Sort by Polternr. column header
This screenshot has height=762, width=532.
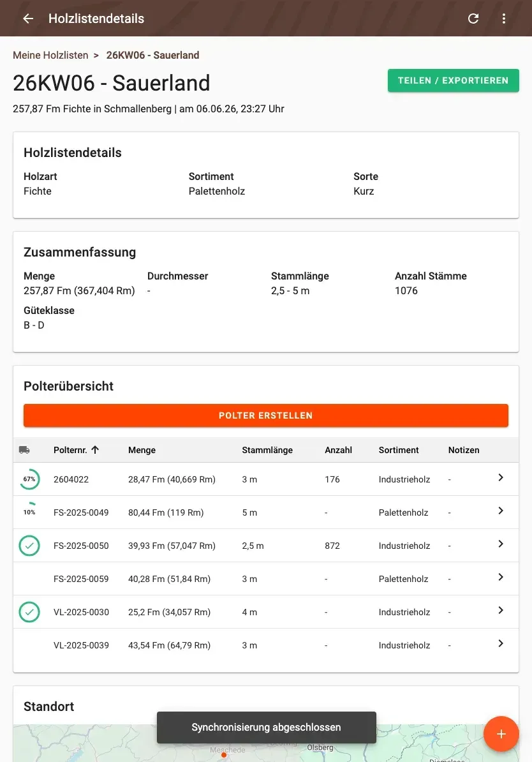pos(70,450)
